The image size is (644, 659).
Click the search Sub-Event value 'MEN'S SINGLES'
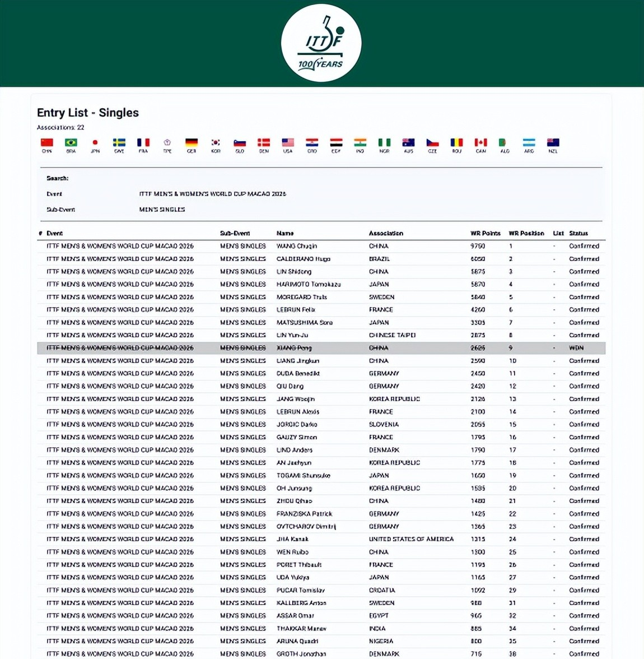point(162,210)
